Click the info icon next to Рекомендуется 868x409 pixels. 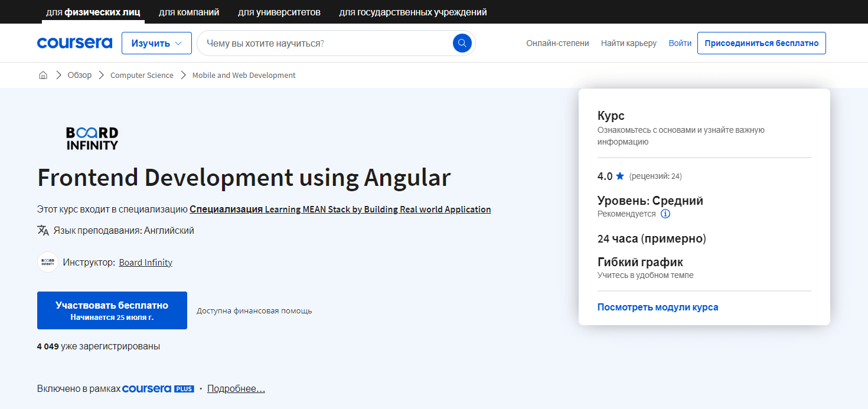coord(665,214)
